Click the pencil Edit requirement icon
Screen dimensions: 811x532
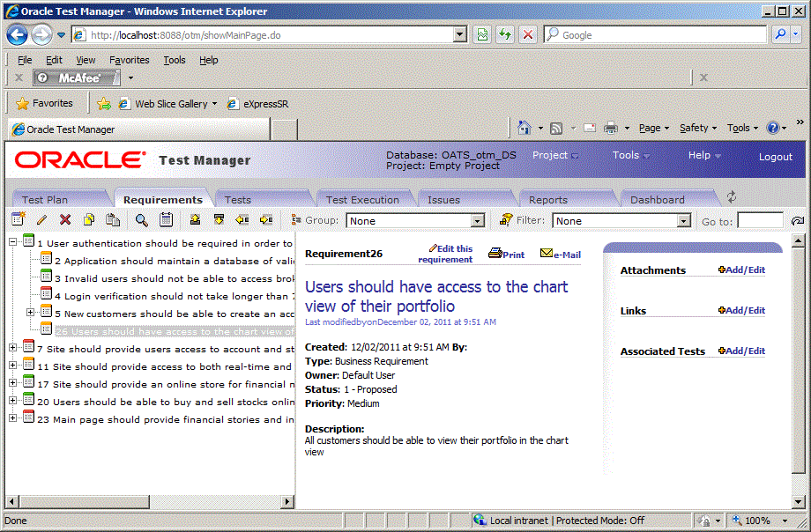click(x=42, y=219)
